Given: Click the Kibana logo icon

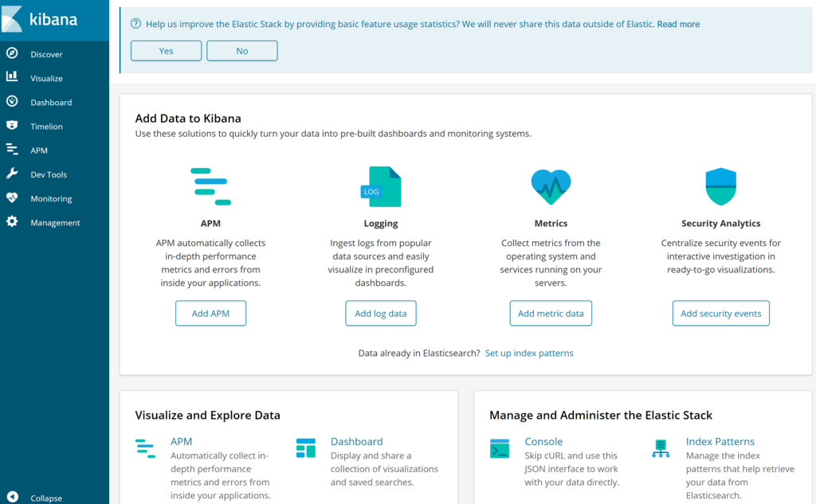Looking at the screenshot, I should coord(11,19).
